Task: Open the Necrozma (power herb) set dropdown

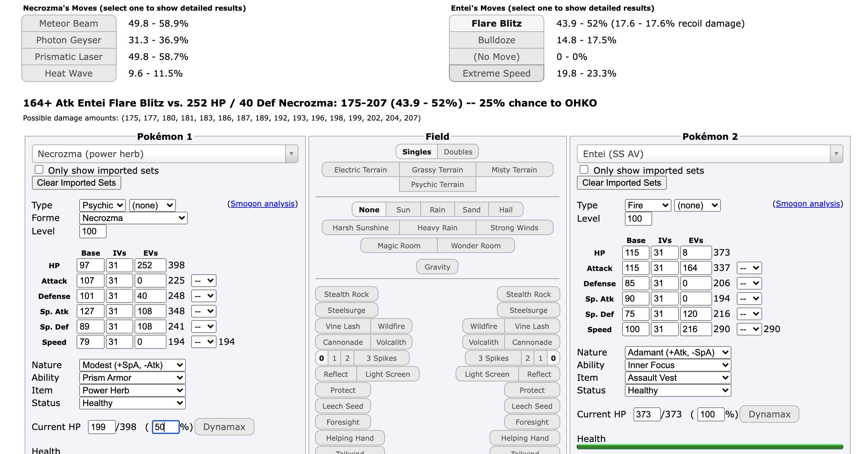Action: tap(165, 154)
